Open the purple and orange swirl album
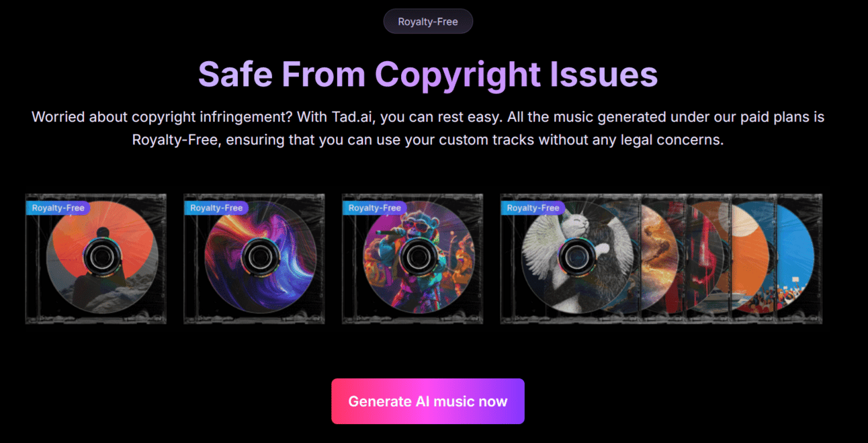Viewport: 868px width, 443px height. (254, 259)
